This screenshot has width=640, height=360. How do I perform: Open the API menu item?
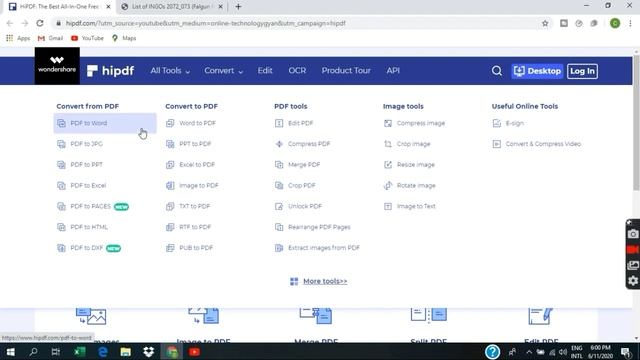[393, 71]
